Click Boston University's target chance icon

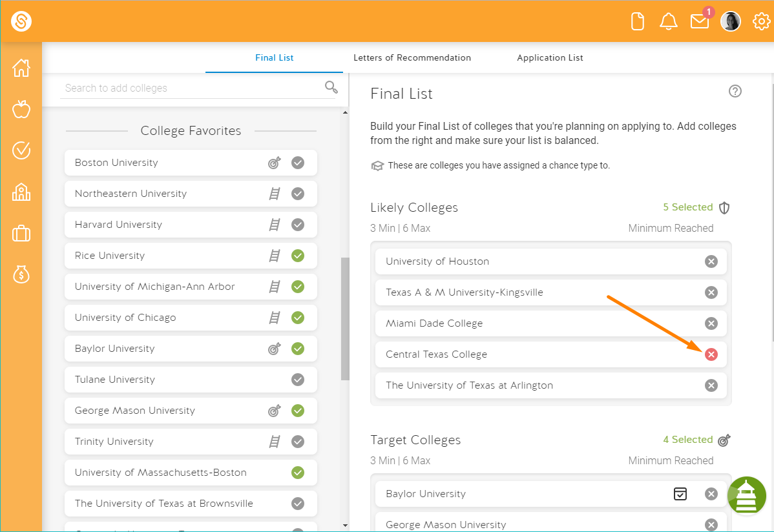pyautogui.click(x=275, y=163)
